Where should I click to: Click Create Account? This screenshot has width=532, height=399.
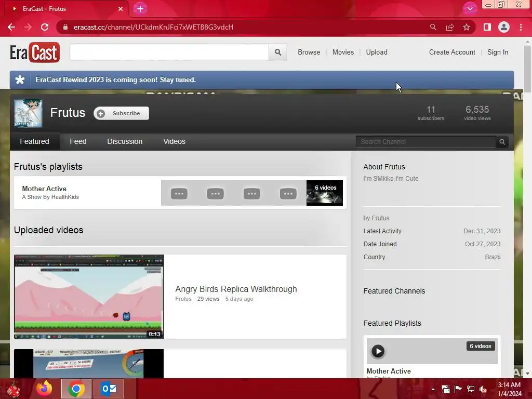point(452,52)
